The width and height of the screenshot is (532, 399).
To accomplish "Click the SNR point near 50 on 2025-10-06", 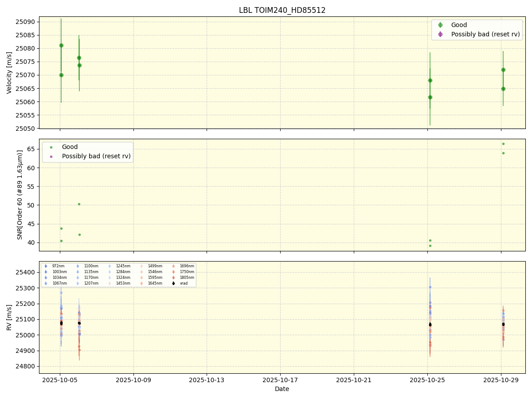I will pos(79,204).
